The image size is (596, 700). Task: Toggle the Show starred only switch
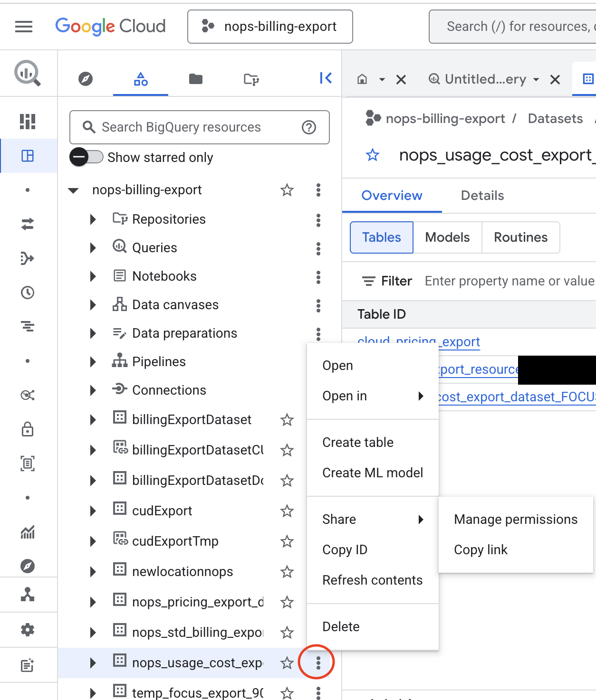(x=86, y=157)
